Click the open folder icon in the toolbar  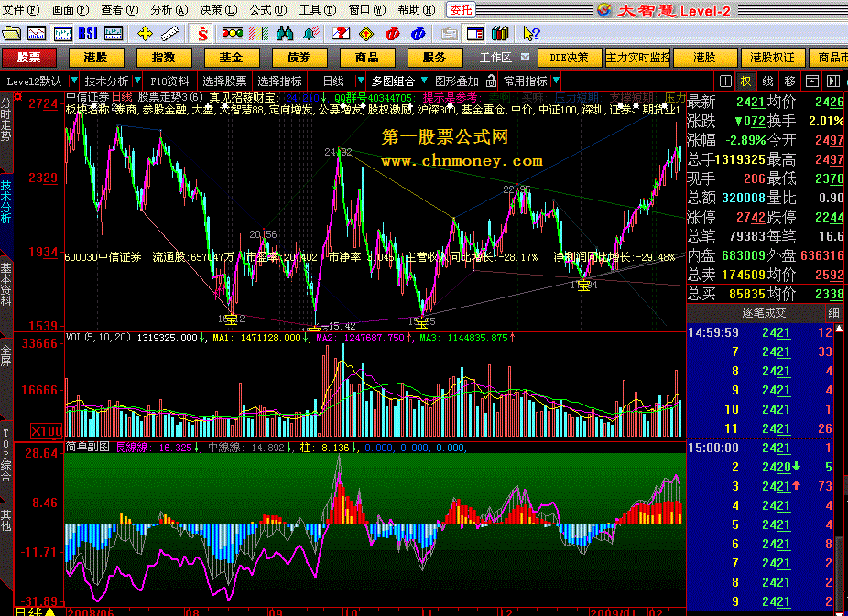click(11, 34)
